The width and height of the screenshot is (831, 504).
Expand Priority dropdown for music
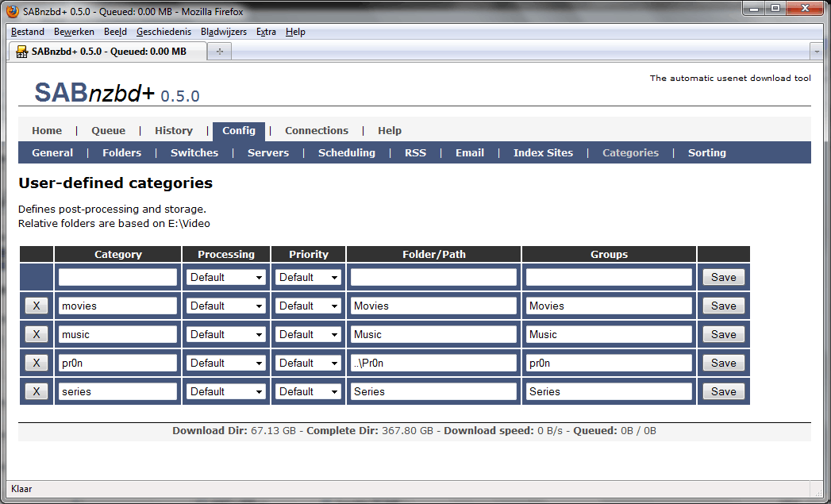tap(308, 334)
